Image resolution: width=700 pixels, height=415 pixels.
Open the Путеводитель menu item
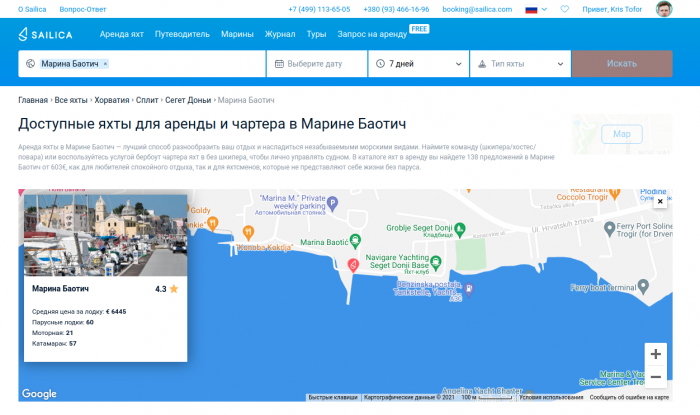(182, 34)
